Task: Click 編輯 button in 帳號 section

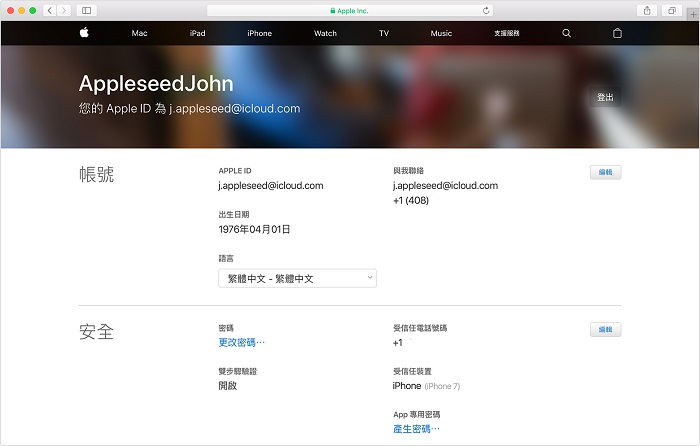Action: (x=605, y=172)
